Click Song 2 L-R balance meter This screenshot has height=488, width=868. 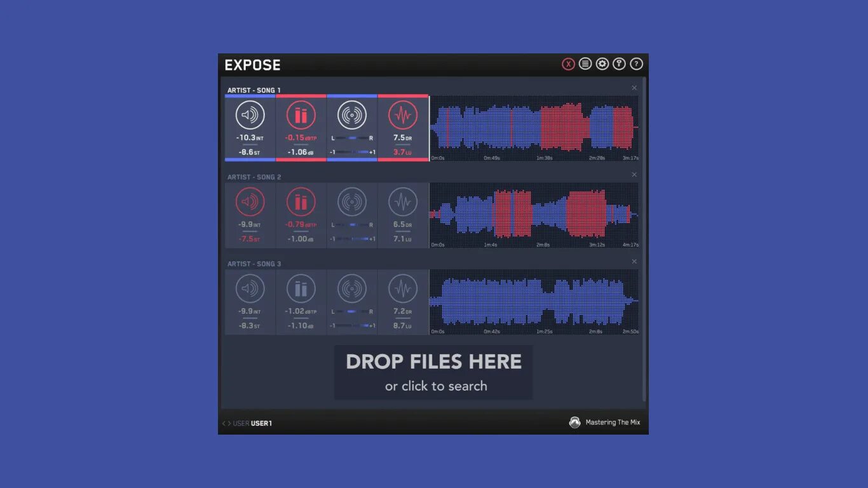352,225
